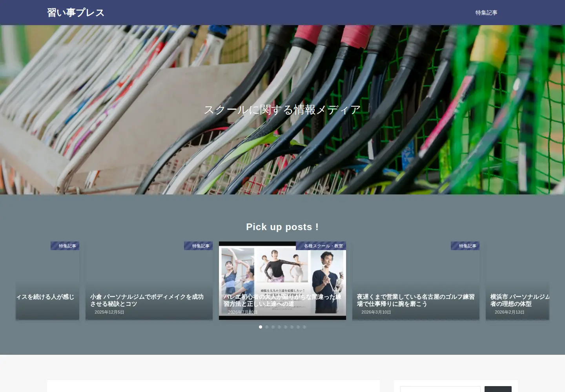Click the date 2025年12月5日
This screenshot has width=565, height=392.
tap(109, 312)
